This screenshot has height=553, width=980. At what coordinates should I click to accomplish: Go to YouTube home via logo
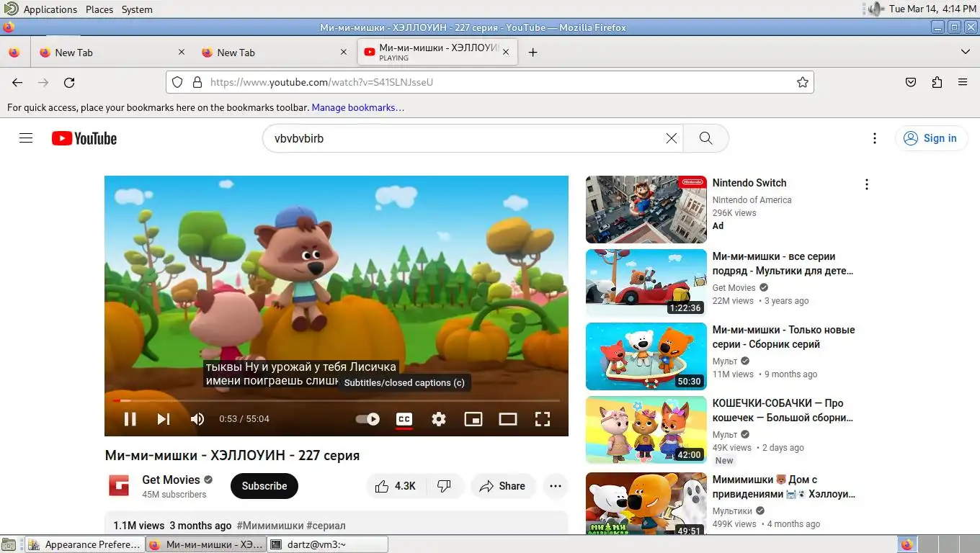[84, 138]
